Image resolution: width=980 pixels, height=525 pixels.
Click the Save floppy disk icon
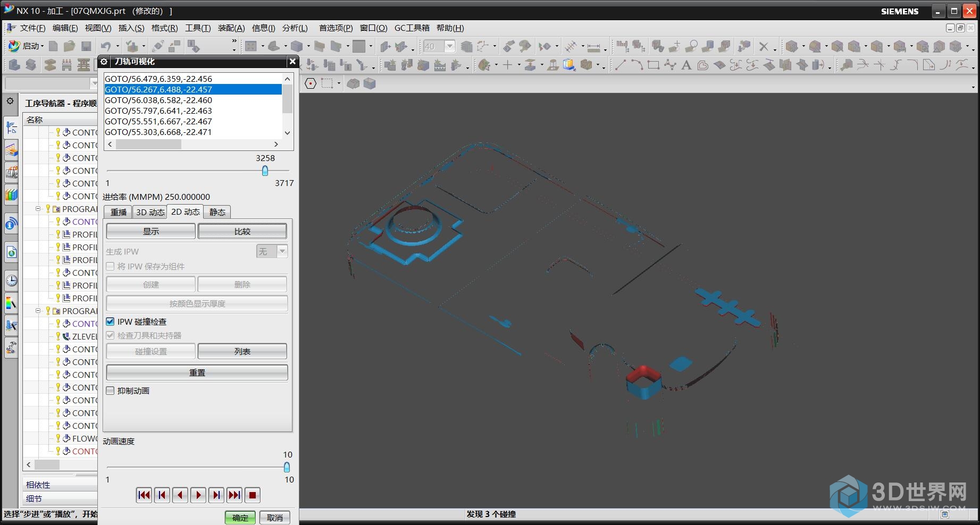pos(86,47)
